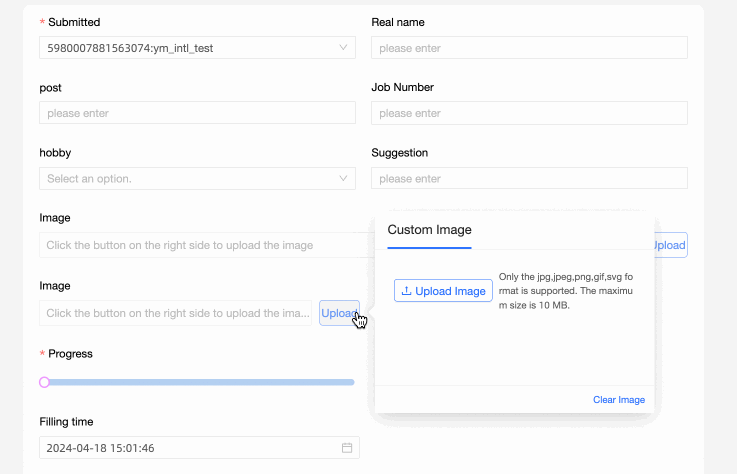Click the calendar icon in Filling time

tap(347, 448)
